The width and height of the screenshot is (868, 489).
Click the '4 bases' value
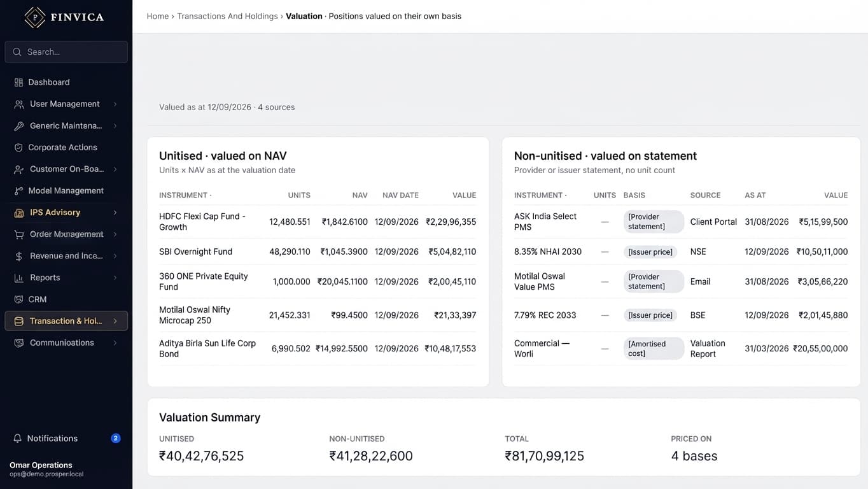coord(694,456)
